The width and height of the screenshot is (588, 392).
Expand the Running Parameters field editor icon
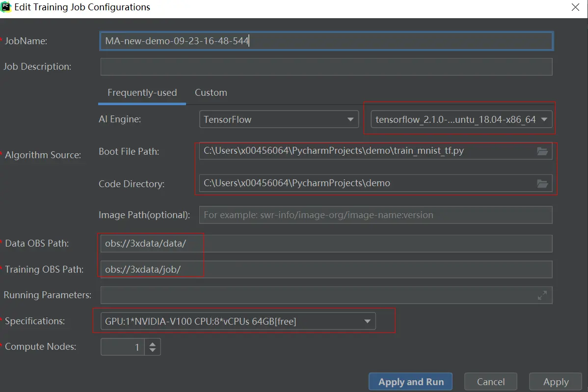pyautogui.click(x=542, y=295)
